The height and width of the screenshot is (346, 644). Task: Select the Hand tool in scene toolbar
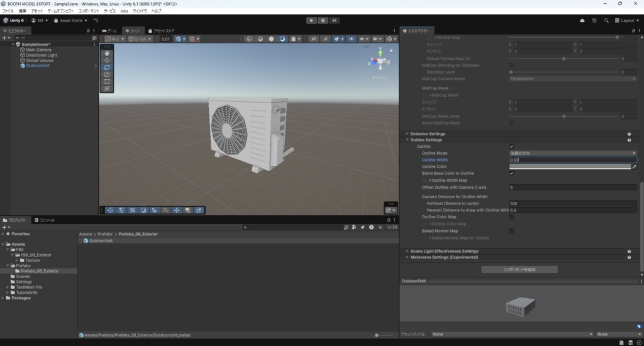click(x=106, y=53)
